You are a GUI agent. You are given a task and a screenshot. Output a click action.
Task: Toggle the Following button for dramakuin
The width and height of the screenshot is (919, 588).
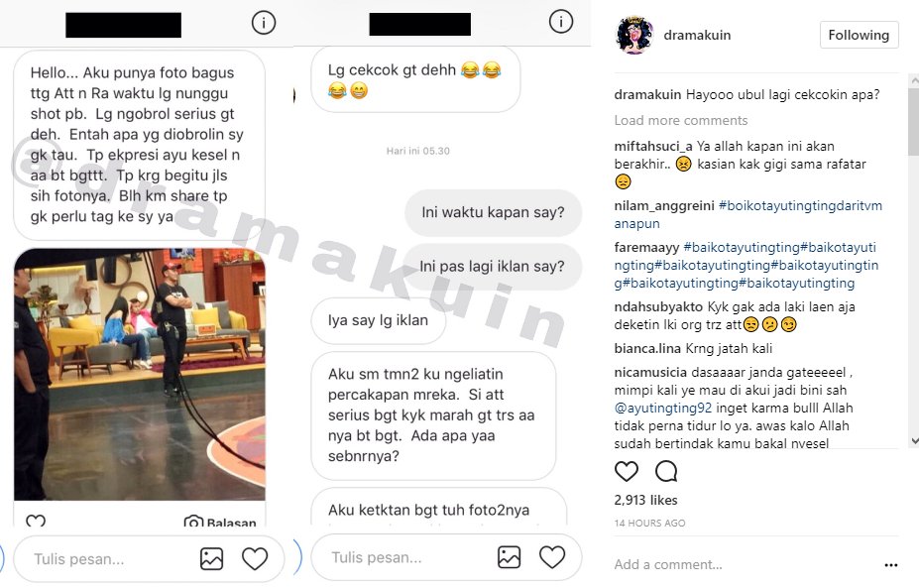pos(859,35)
